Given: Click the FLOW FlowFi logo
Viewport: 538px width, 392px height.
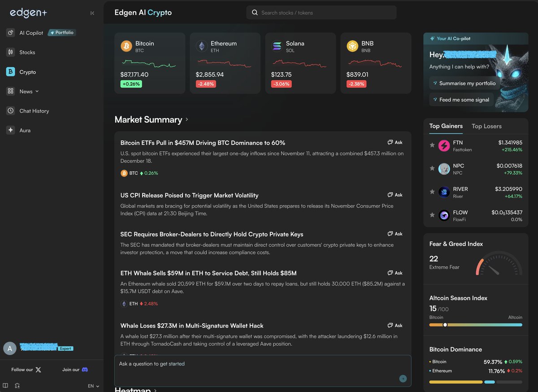Looking at the screenshot, I should [x=444, y=215].
